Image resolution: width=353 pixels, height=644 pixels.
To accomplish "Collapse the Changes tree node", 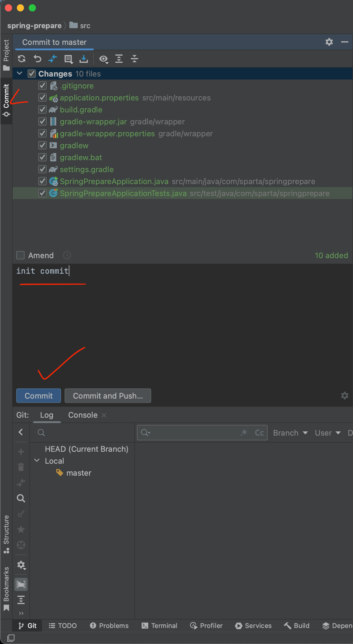I will pyautogui.click(x=19, y=73).
